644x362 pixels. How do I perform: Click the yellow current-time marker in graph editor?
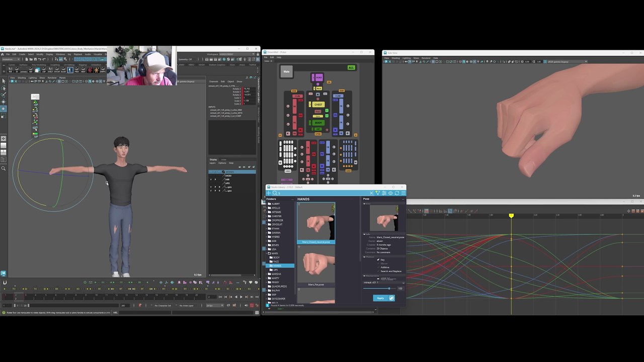(x=511, y=216)
